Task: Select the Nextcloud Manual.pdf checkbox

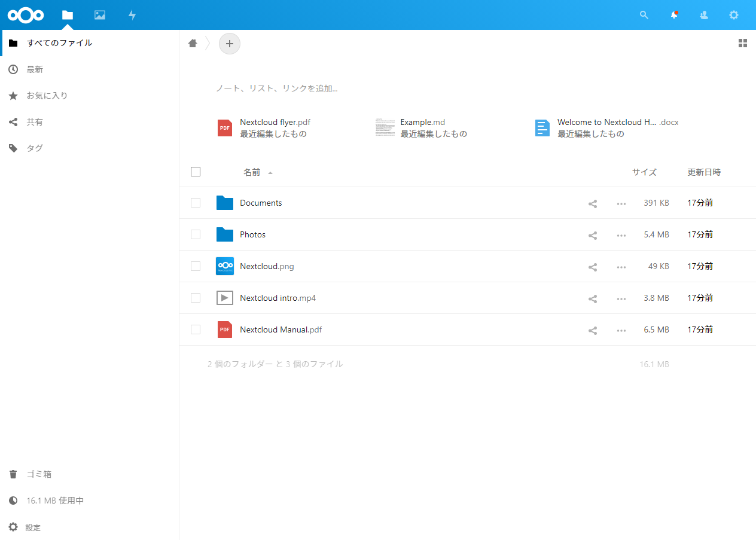Action: tap(196, 330)
